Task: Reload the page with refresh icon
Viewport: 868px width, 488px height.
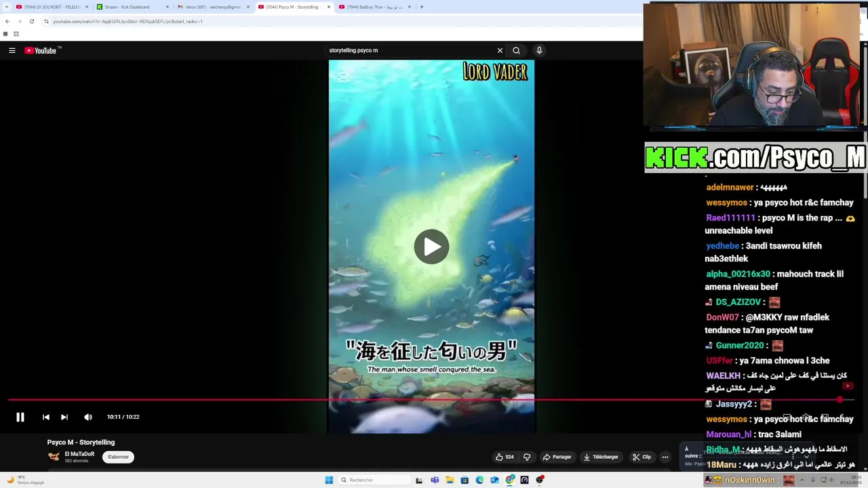Action: point(31,21)
